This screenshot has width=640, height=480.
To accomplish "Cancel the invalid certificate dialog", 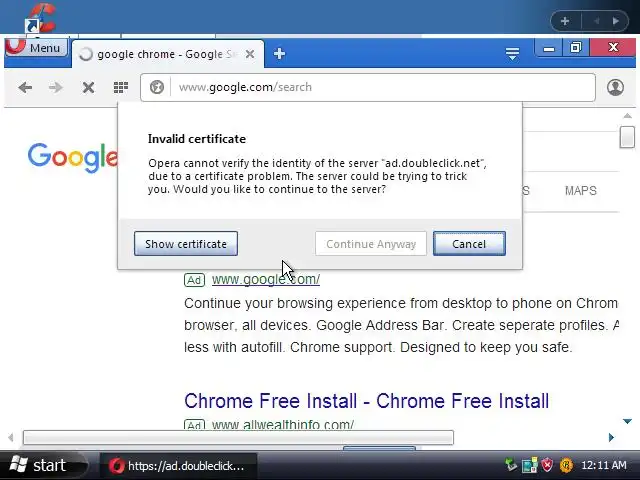I will tap(469, 244).
